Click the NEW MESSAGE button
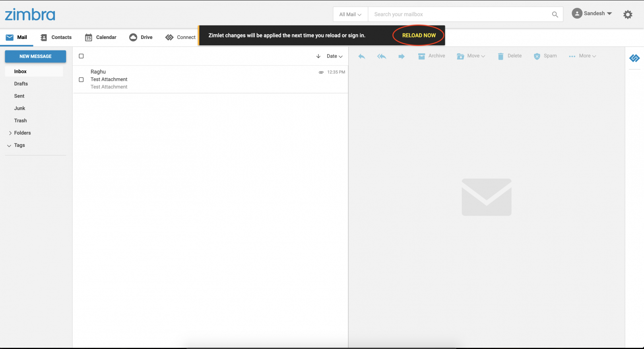Screen dimensions: 644x349 [x=35, y=56]
